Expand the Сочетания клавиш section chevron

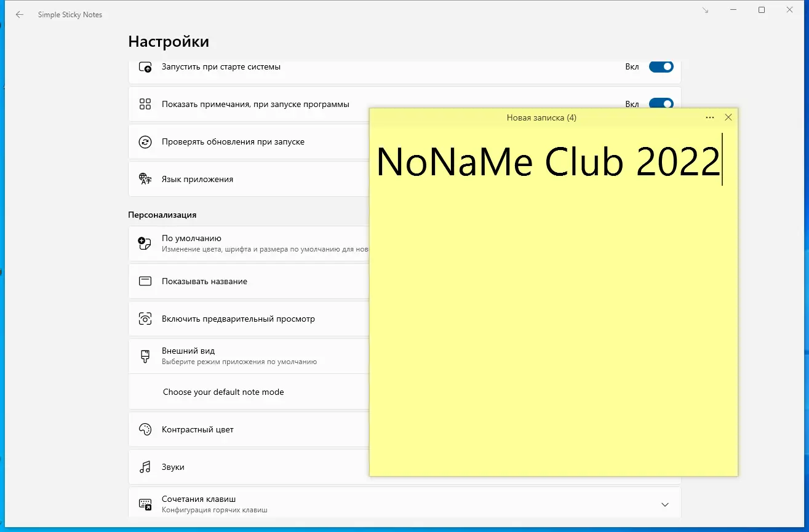click(x=665, y=504)
